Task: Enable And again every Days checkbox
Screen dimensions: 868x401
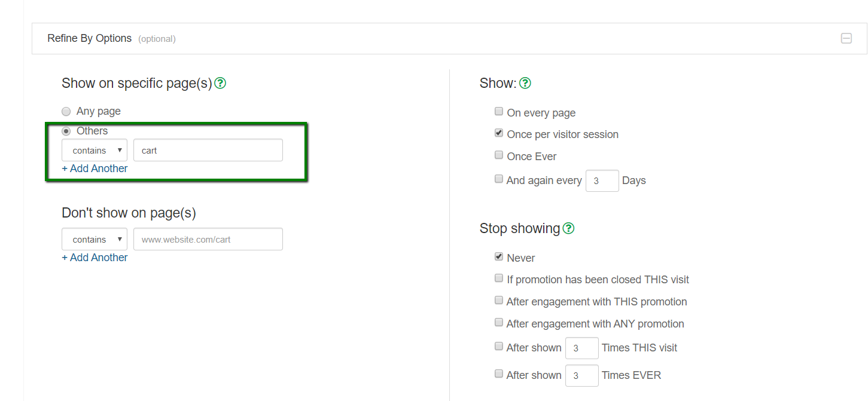Action: click(x=499, y=179)
